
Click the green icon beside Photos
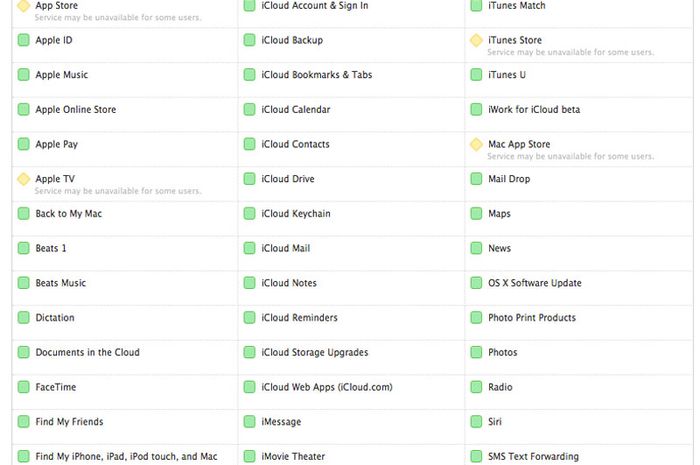(x=476, y=353)
